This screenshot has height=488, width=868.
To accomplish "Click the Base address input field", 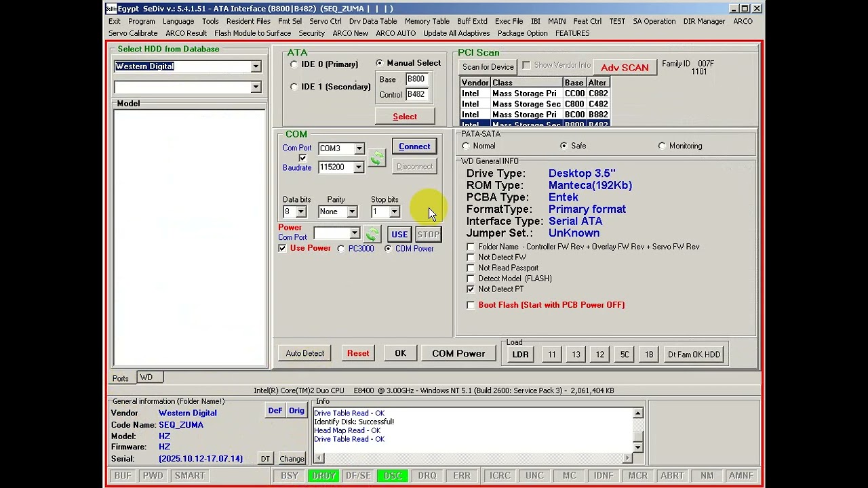I will (x=416, y=79).
